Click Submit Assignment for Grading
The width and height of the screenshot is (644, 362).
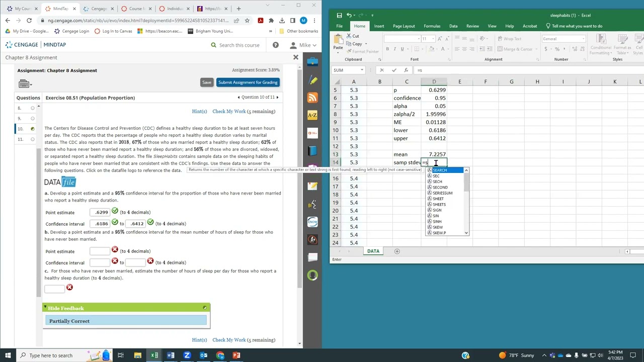(248, 82)
